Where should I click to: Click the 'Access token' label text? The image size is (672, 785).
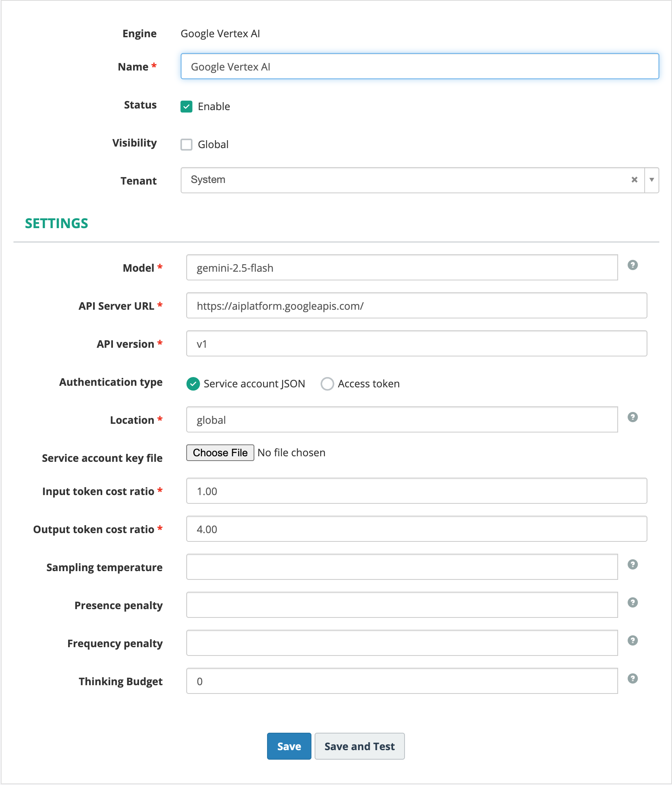369,384
